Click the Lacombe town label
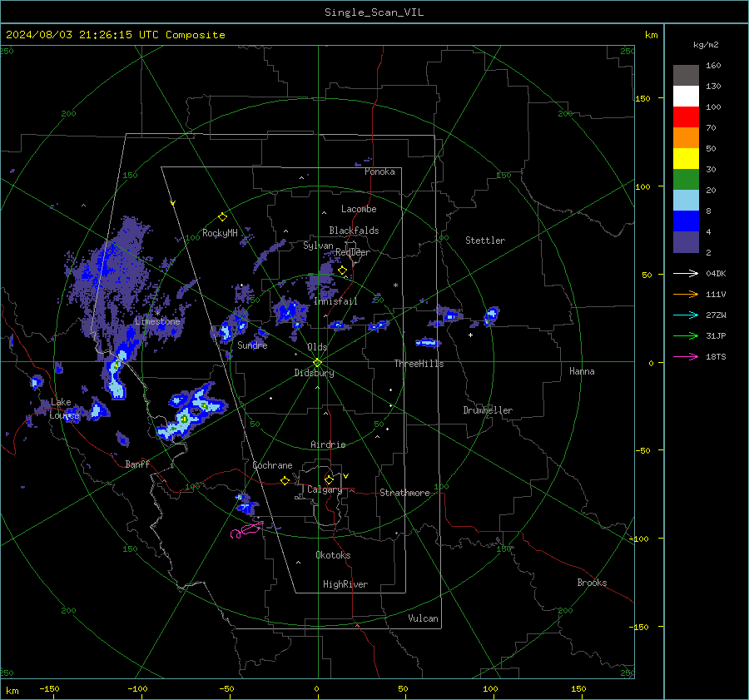The image size is (749, 700). (359, 209)
